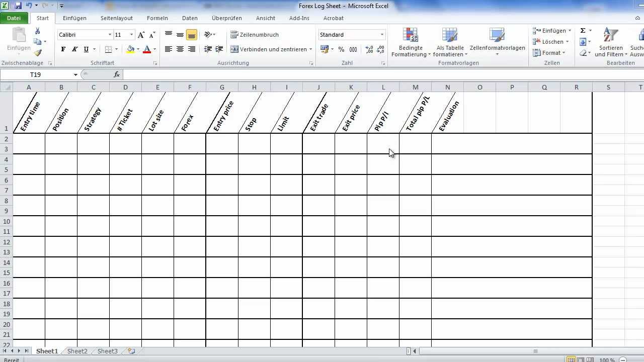Add a decimal place

point(369,49)
